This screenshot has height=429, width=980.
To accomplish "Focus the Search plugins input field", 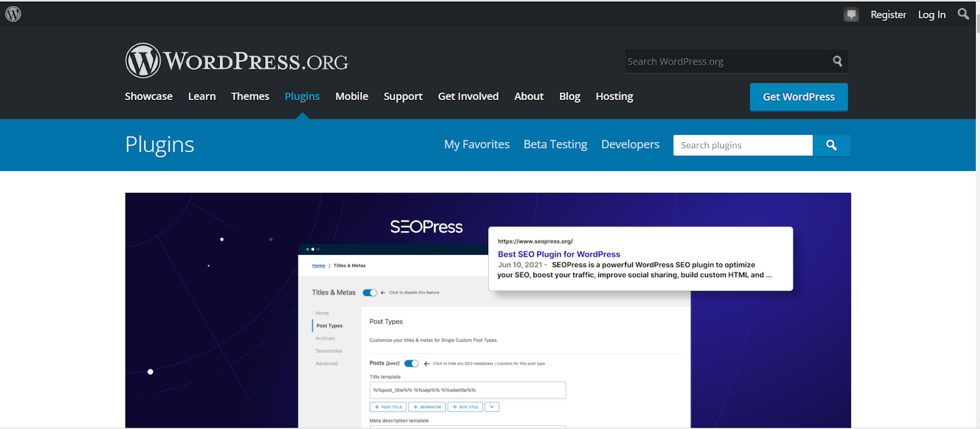I will 743,145.
